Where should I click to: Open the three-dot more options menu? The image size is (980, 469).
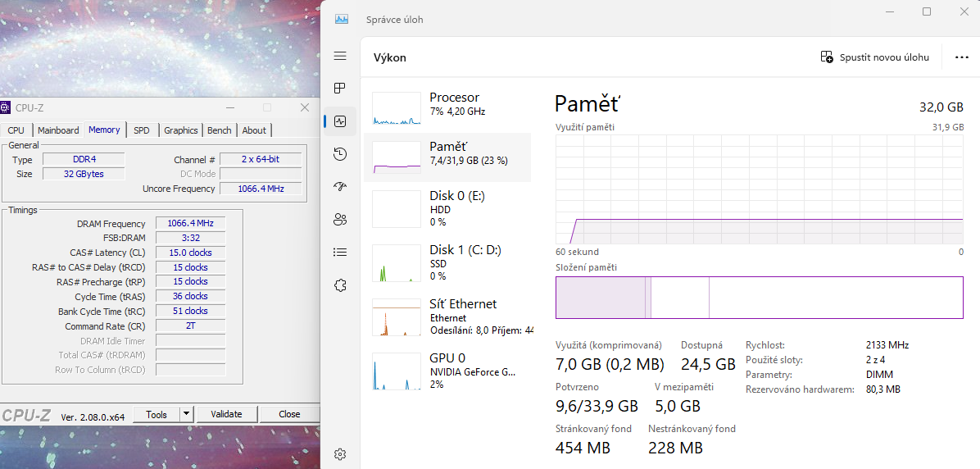pyautogui.click(x=961, y=57)
